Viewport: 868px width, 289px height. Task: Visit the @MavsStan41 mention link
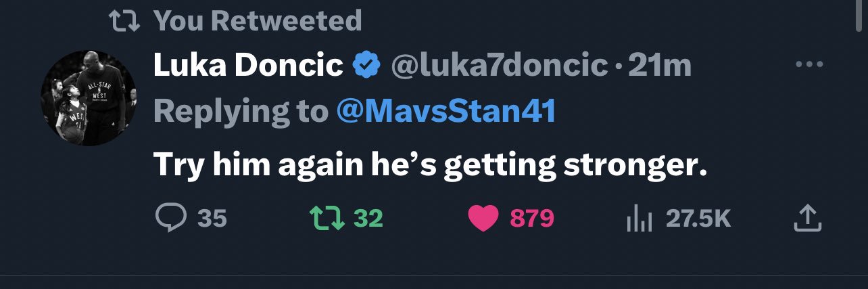click(446, 111)
